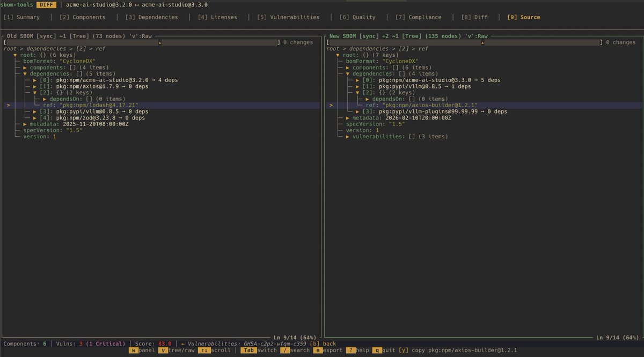Click the 'e' export shortcut
The height and width of the screenshot is (357, 644).
pyautogui.click(x=328, y=351)
